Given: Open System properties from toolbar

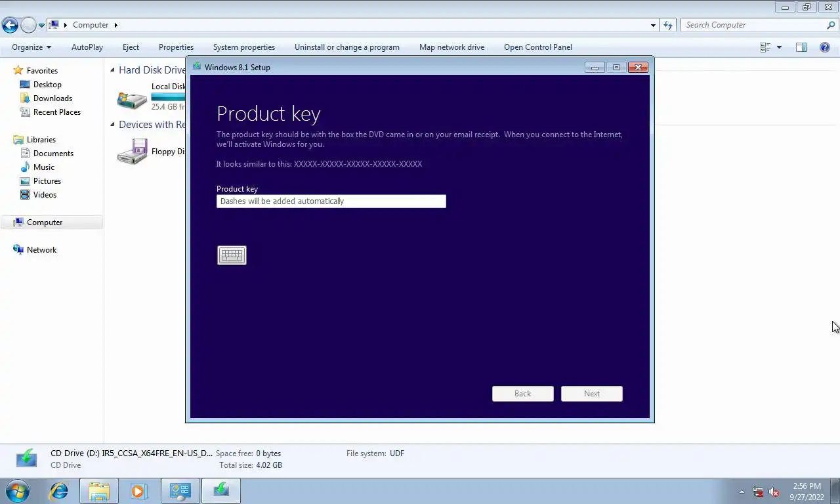Looking at the screenshot, I should point(244,47).
